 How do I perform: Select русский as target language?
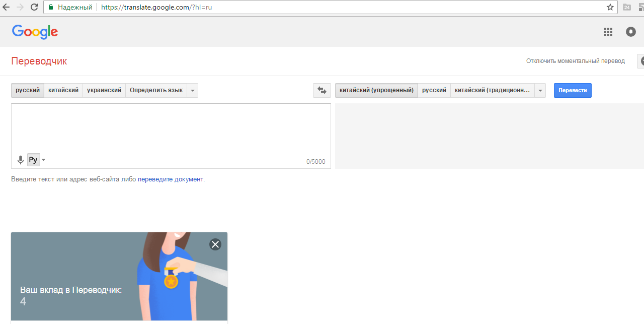[434, 90]
